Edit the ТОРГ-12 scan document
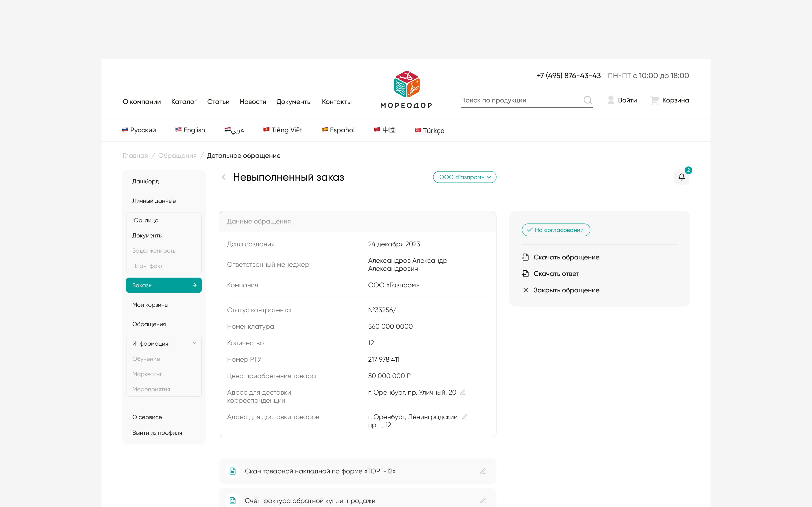The image size is (812, 507). point(483,471)
